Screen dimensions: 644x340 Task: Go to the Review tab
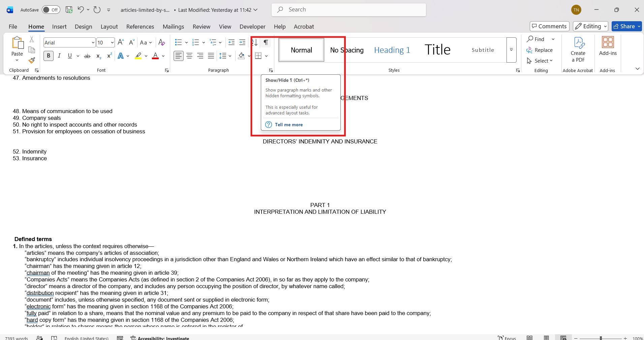point(202,27)
